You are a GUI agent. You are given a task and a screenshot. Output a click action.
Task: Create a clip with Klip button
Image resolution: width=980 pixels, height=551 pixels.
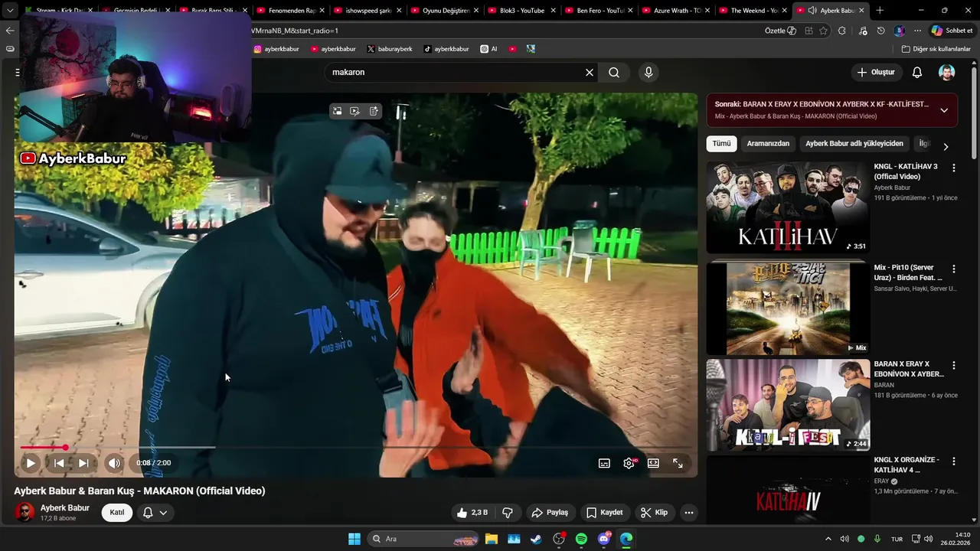[655, 513]
